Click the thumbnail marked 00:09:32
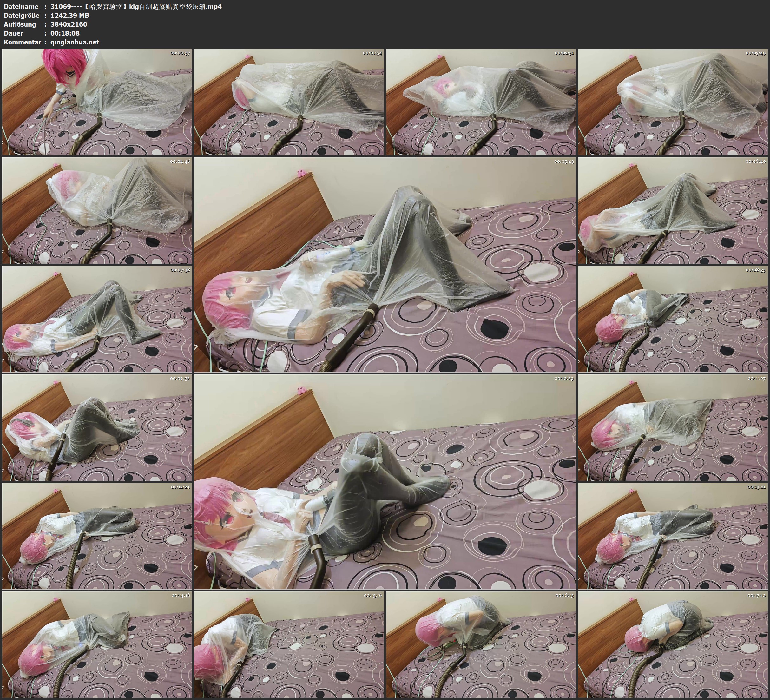This screenshot has width=770, height=700. (97, 427)
